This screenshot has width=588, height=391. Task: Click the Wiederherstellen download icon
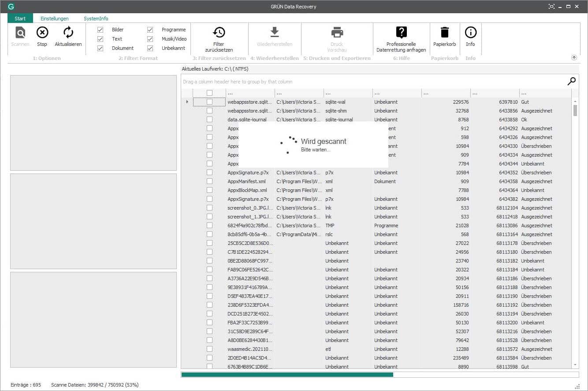coord(274,33)
